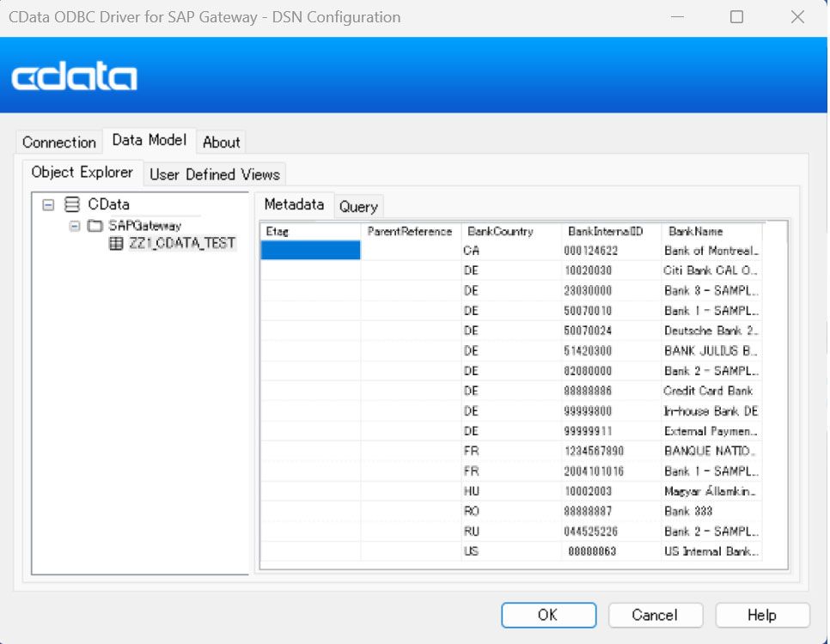Open the About tab
This screenshot has width=830, height=644.
tap(221, 143)
